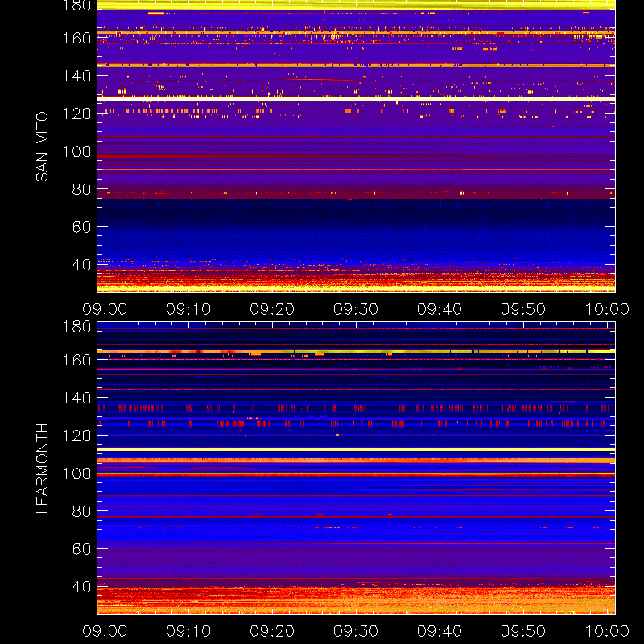Pick the 80 tick label on LEARMONTH axis
The width and height of the screenshot is (644, 644).
tap(81, 511)
